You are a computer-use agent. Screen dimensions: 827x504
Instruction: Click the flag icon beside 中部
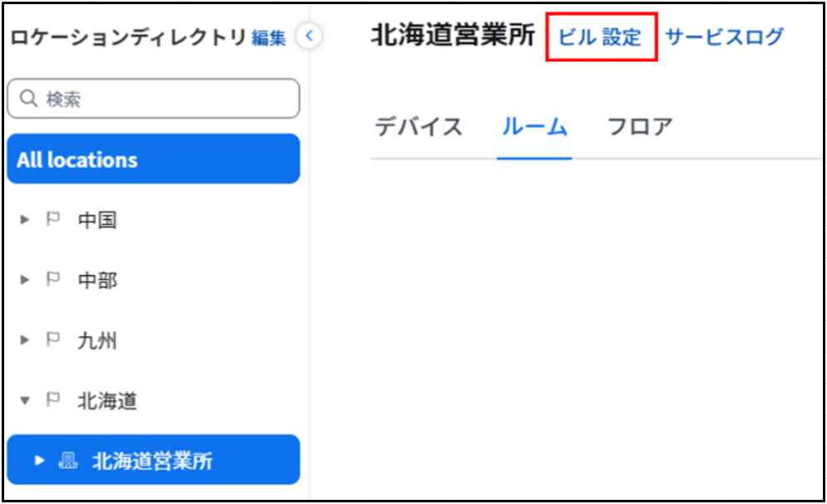point(52,279)
